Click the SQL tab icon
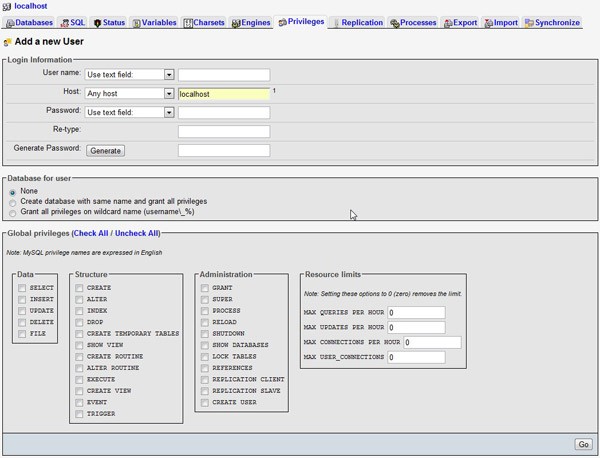Screen dimensions: 600x458 tap(65, 23)
